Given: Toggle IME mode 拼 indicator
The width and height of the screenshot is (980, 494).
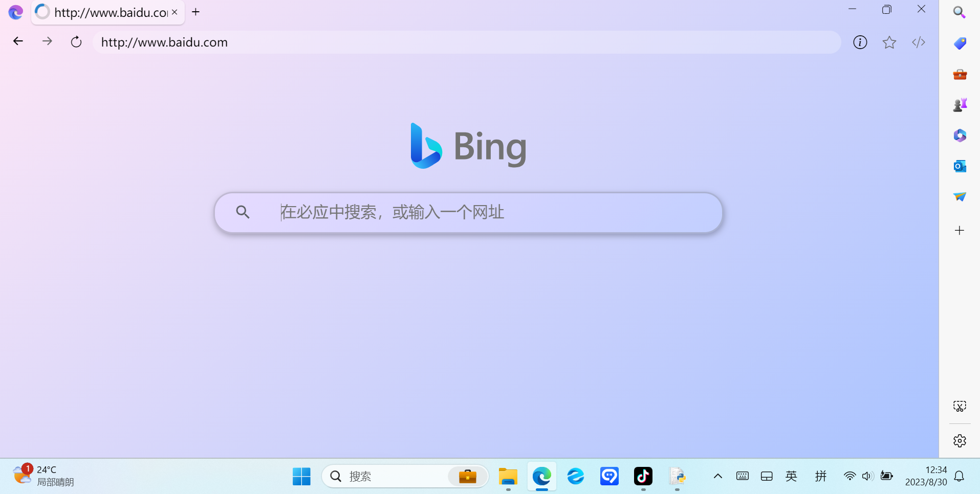Looking at the screenshot, I should pos(821,476).
